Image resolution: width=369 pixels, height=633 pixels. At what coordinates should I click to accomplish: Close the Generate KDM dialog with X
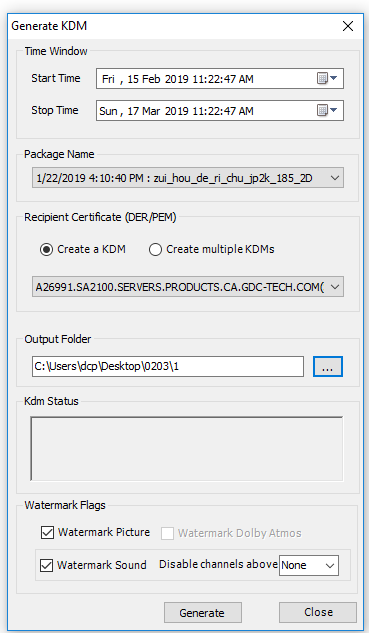348,26
